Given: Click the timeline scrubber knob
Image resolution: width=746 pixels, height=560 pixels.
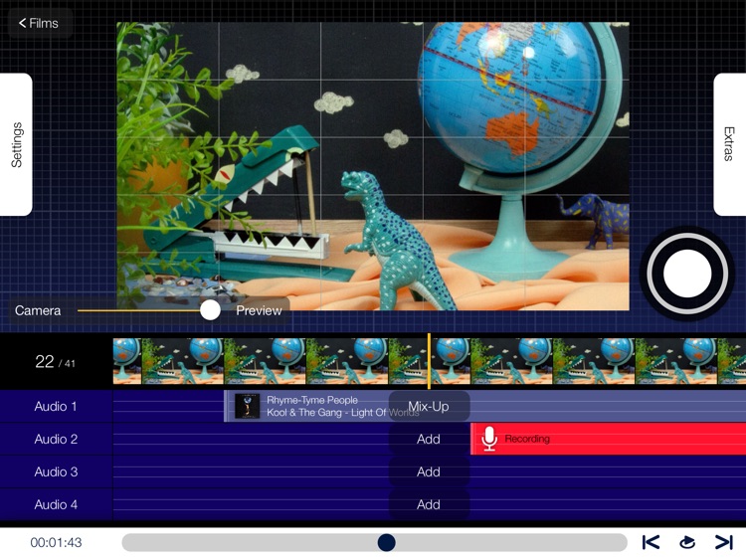Looking at the screenshot, I should click(386, 542).
